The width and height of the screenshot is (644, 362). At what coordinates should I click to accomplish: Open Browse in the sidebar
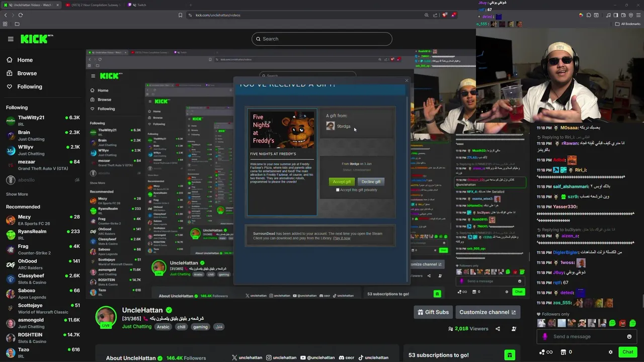point(21,73)
